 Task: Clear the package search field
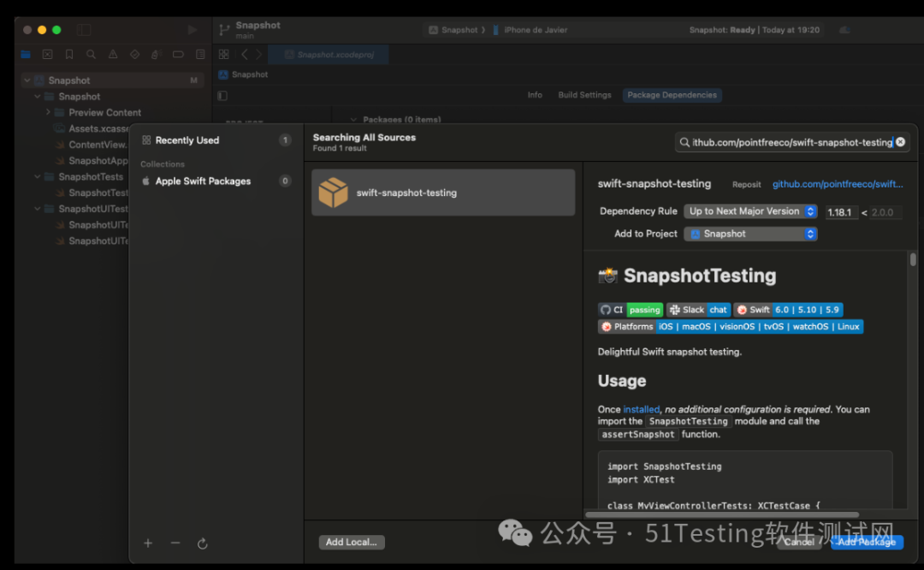click(x=900, y=142)
